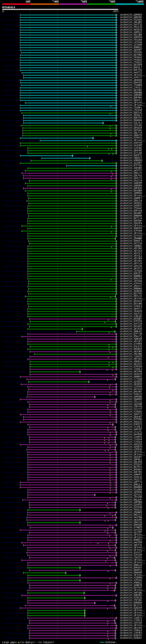
Task: Click the cyan ~100% identity legend segment
Action: pyautogui.click(x=130, y=4)
